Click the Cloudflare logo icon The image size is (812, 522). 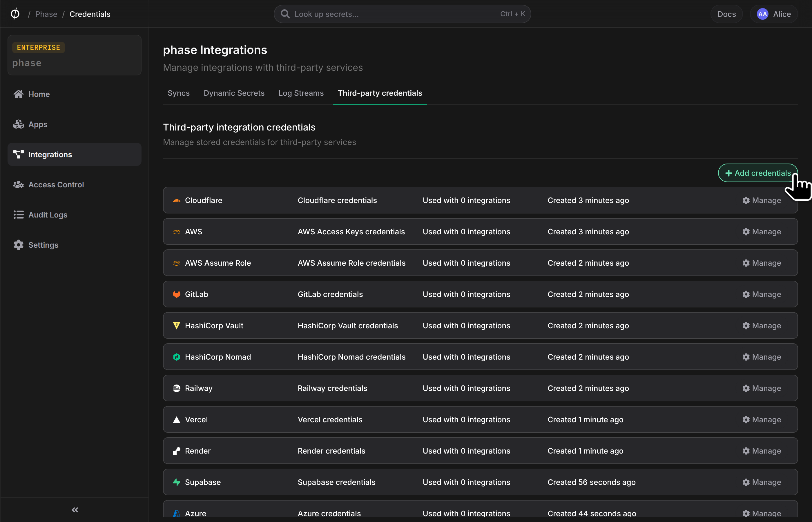177,200
